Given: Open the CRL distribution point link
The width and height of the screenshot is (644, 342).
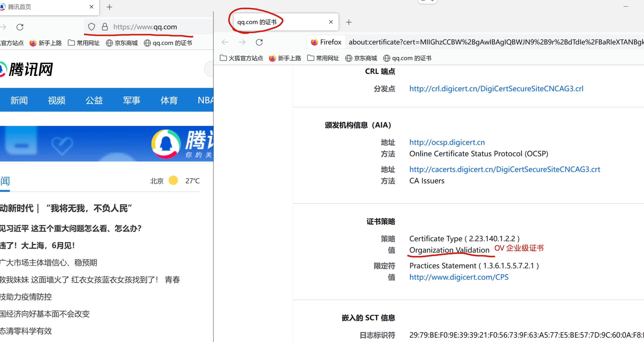Looking at the screenshot, I should coord(496,89).
